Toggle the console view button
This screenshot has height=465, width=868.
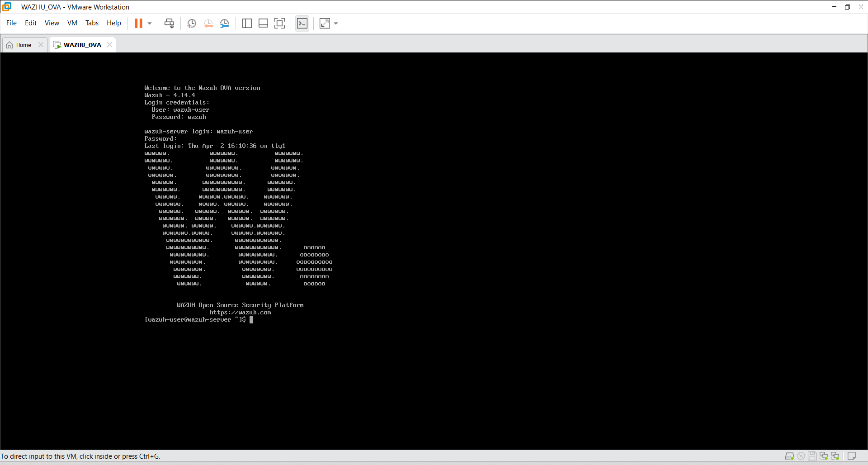click(302, 24)
